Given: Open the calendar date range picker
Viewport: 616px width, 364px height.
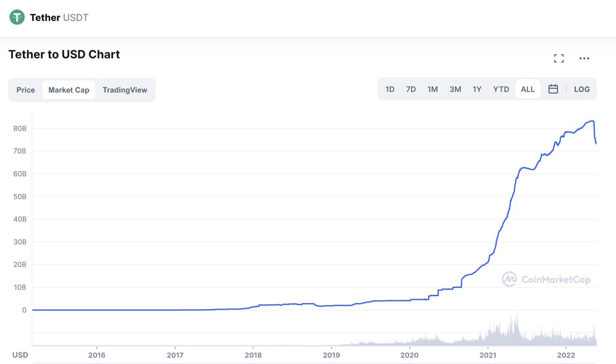Looking at the screenshot, I should (x=553, y=89).
